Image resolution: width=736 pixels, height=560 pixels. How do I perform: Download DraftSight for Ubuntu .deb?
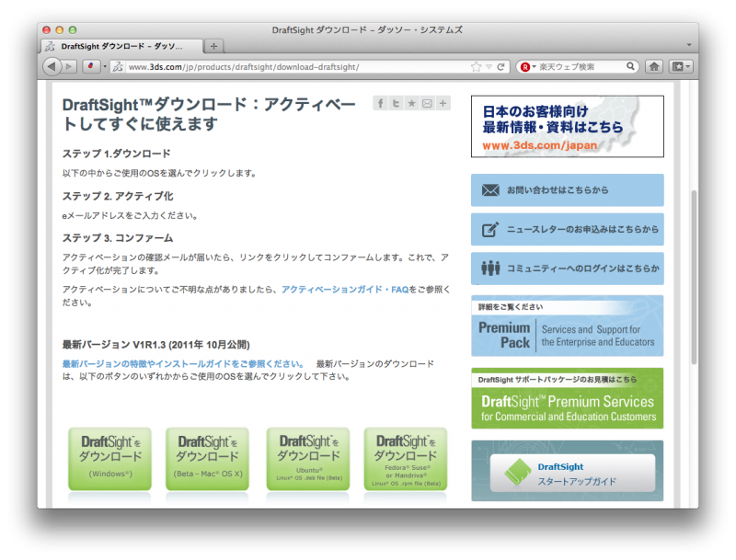click(x=308, y=459)
